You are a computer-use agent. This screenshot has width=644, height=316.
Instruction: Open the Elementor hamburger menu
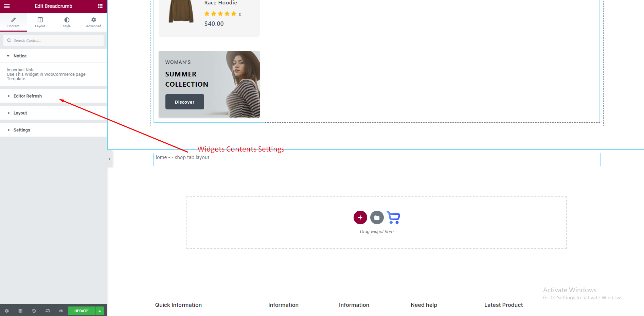point(7,6)
